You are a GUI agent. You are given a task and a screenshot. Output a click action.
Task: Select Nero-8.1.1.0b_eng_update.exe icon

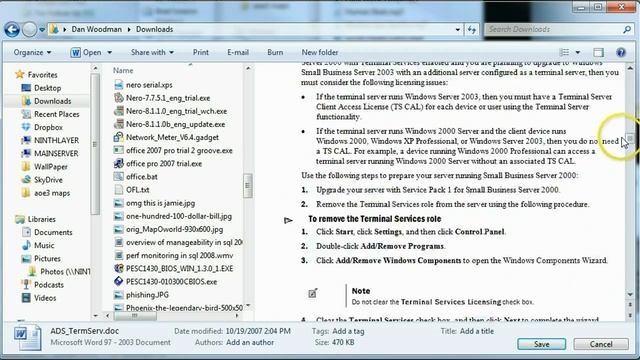(119, 124)
